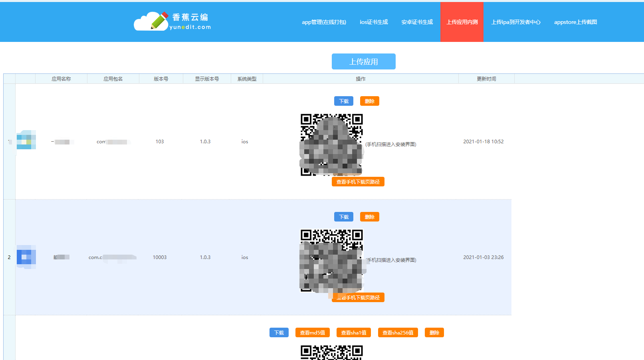Click 查看sha1值 button
Viewport: 644px width, 360px height.
354,332
